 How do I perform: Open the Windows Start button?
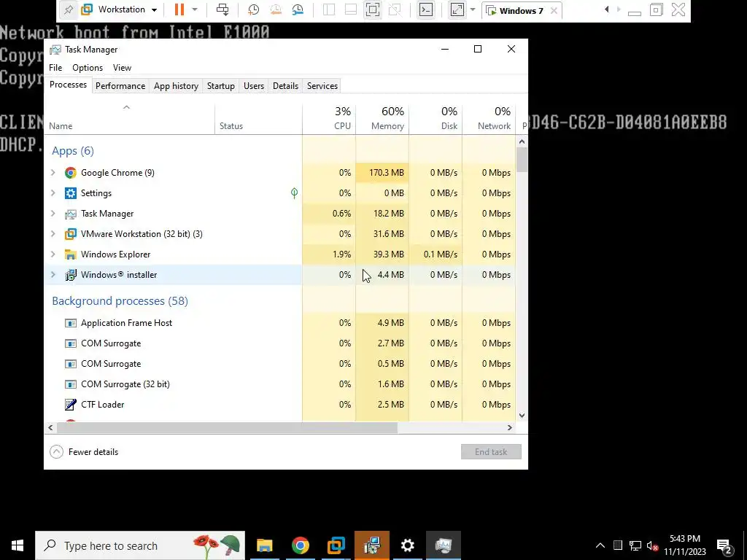point(18,545)
